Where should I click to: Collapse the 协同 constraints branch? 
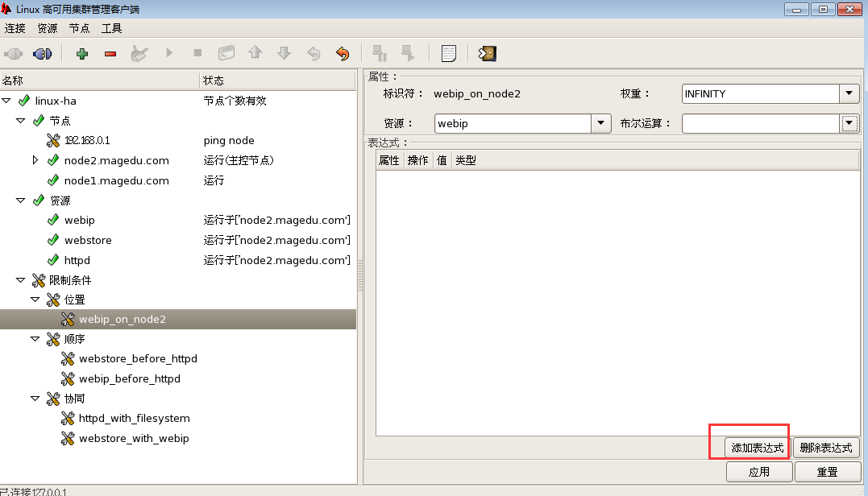35,399
